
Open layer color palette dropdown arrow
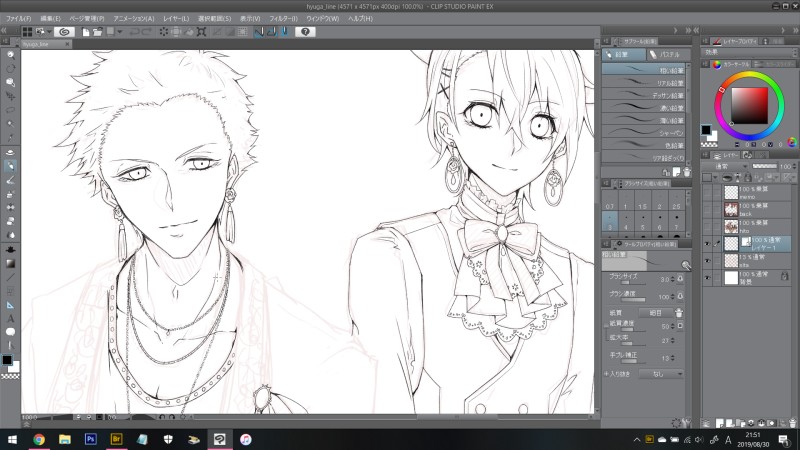click(715, 178)
